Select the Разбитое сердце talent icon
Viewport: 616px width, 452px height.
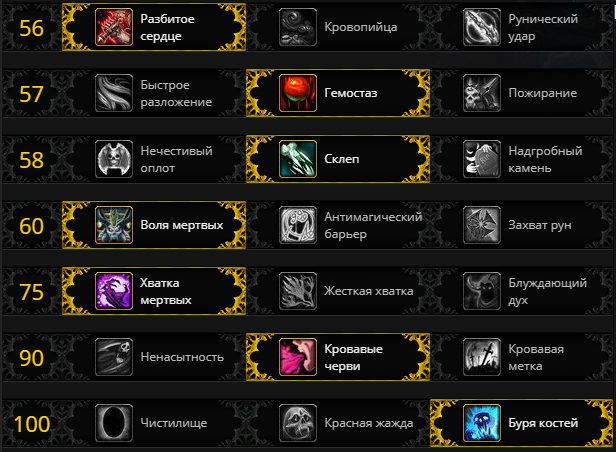(114, 27)
